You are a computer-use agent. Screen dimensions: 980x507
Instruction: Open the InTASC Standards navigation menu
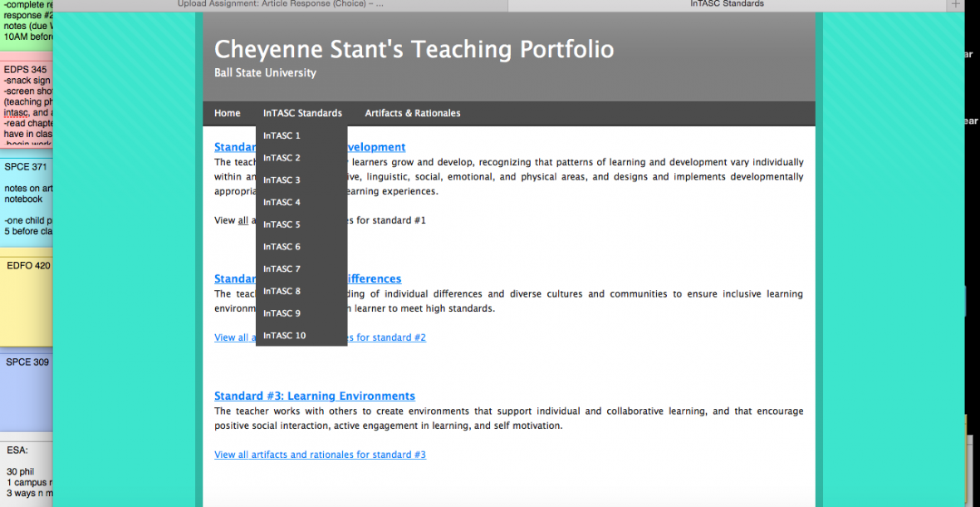point(302,113)
